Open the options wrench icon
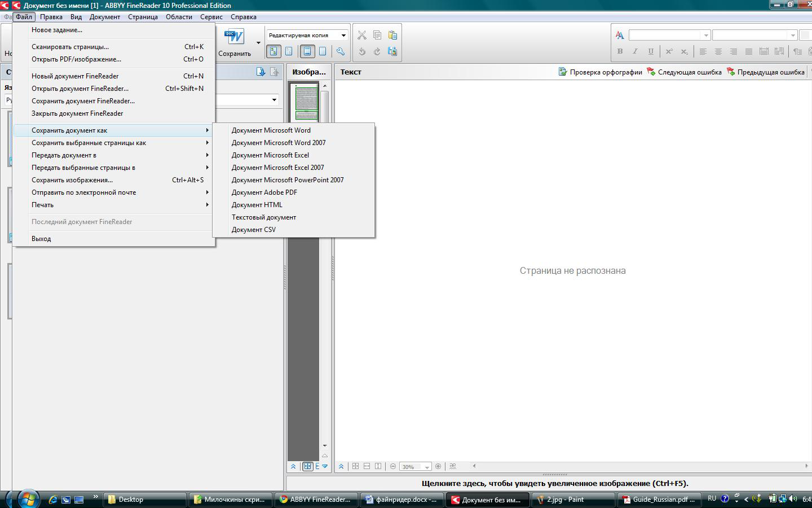This screenshot has height=508, width=812. click(341, 51)
